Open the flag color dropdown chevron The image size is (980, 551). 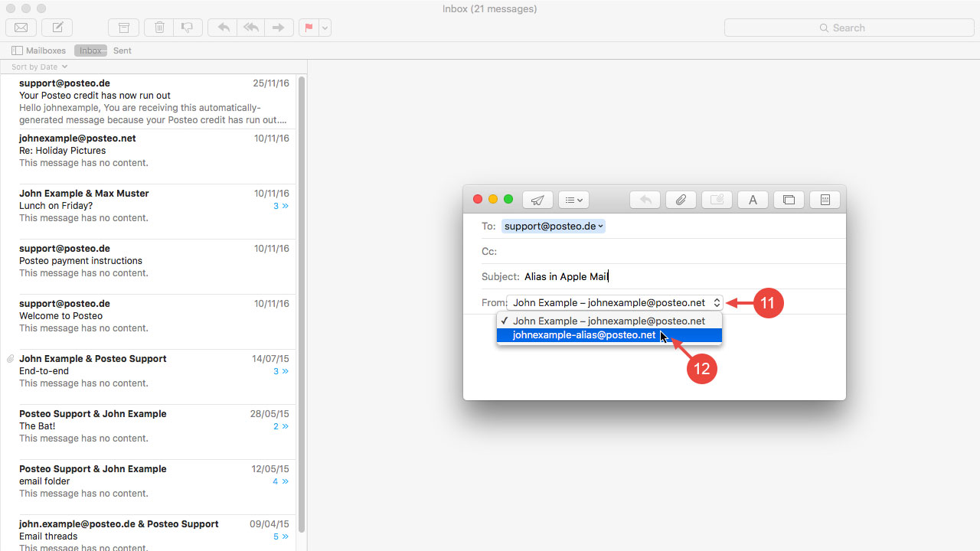pos(324,28)
